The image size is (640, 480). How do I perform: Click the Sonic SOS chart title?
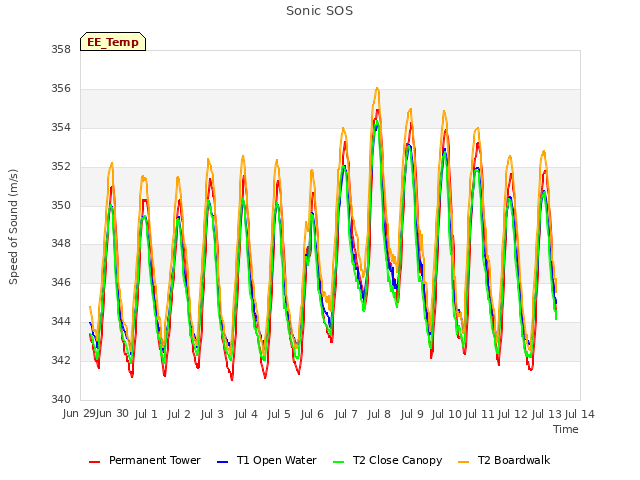click(319, 11)
